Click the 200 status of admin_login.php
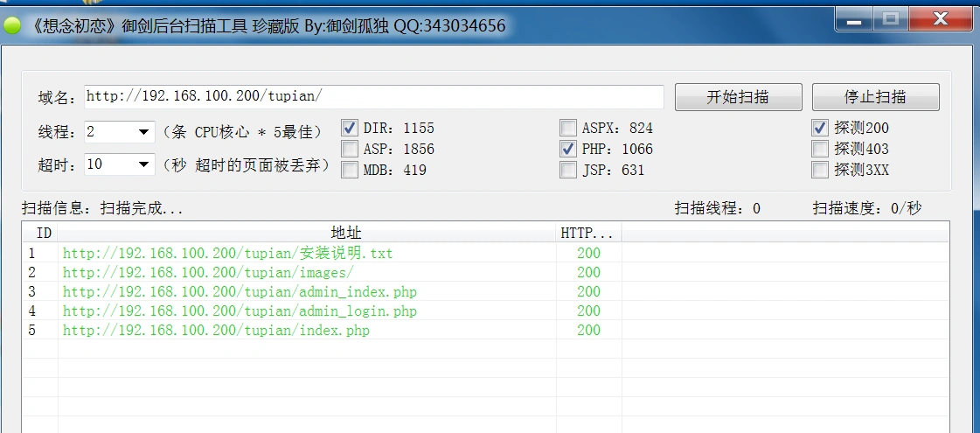Viewport: 980px width, 433px height. pyautogui.click(x=588, y=311)
